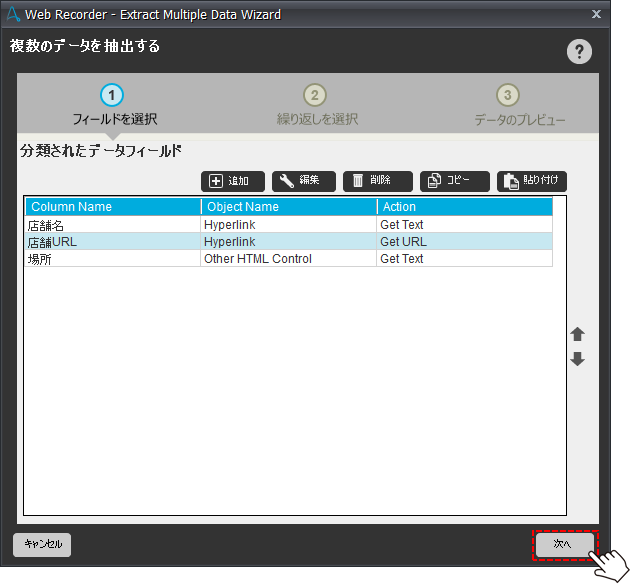Image resolution: width=630 pixels, height=584 pixels.
Task: Move selected field up with the arrow
Action: (577, 334)
